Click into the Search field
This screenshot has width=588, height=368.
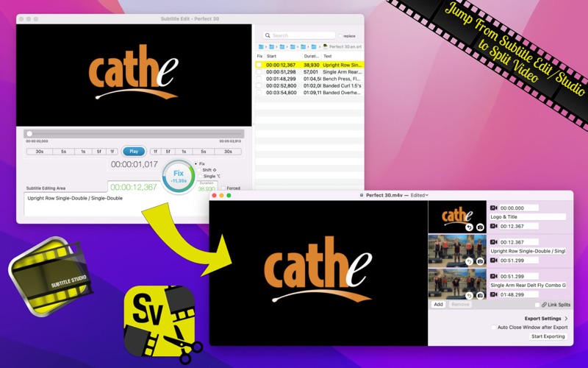click(299, 35)
